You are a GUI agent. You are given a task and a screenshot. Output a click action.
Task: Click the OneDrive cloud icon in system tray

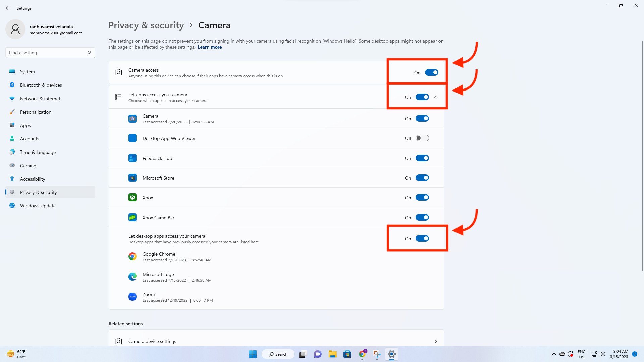coord(562,354)
